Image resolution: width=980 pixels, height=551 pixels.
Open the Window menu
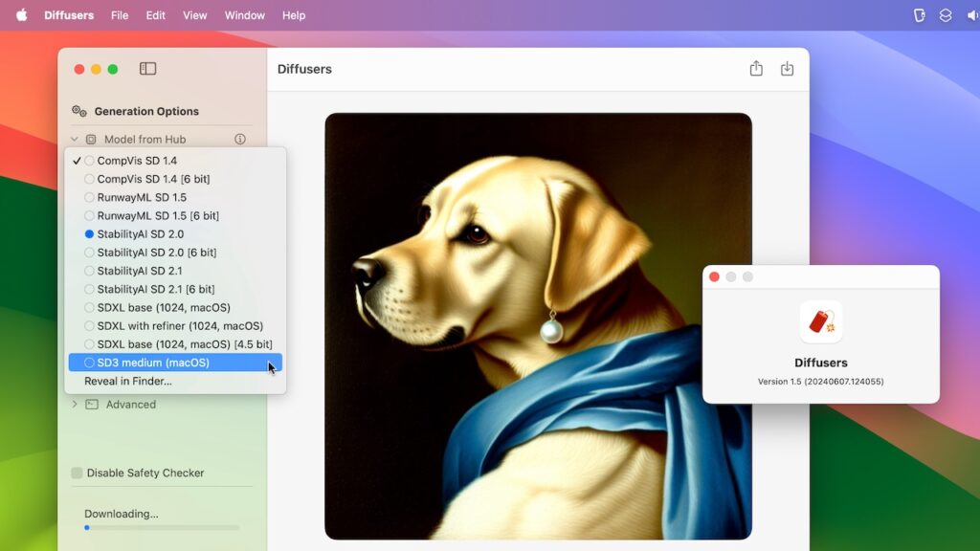tap(245, 15)
